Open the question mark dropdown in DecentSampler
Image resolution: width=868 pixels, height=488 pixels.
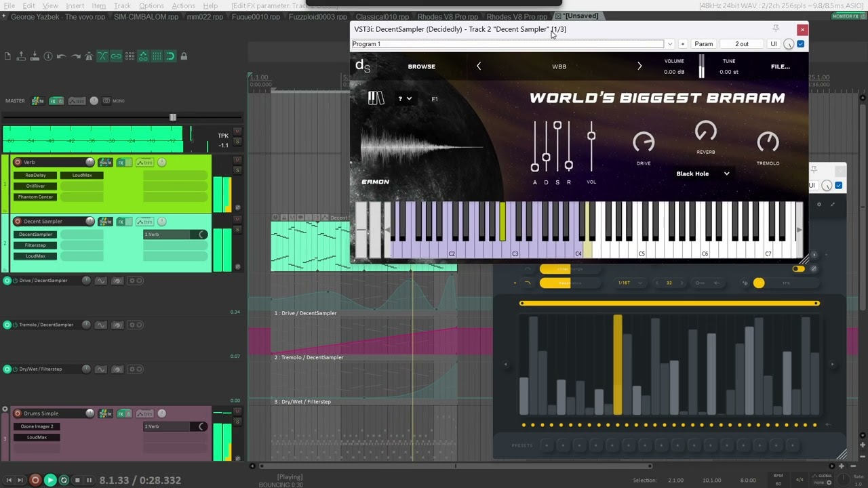(405, 98)
